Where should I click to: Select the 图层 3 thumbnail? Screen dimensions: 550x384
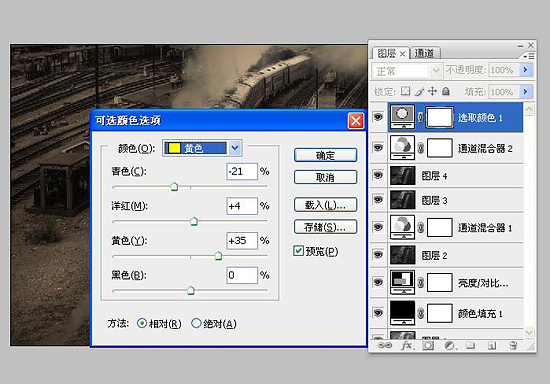(x=403, y=200)
